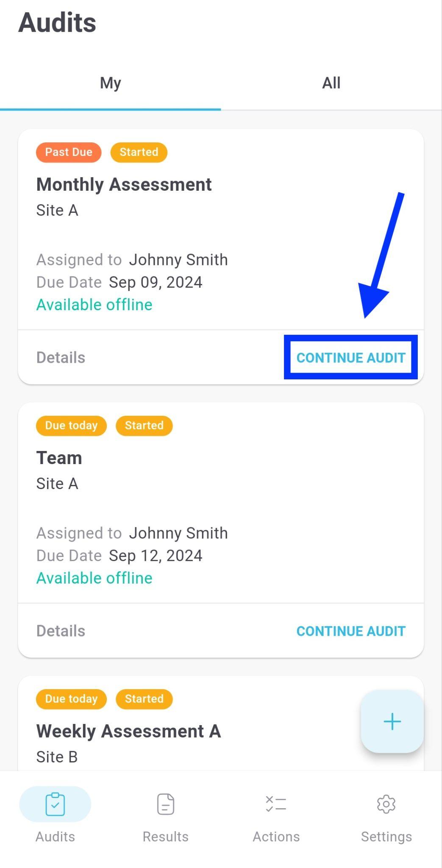The height and width of the screenshot is (868, 442).
Task: Open the Settings gear icon
Action: 386,804
